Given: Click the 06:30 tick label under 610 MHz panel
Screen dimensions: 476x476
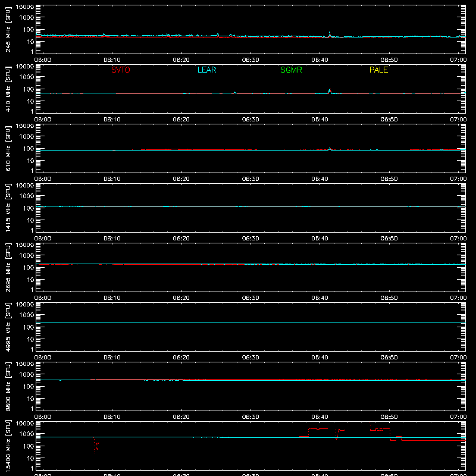Looking at the screenshot, I should [250, 179].
